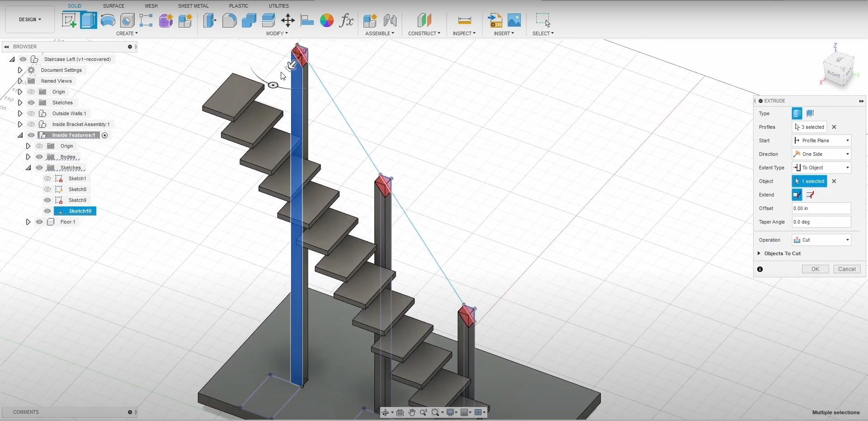Select the thin extrude Type icon
This screenshot has height=421, width=868.
(x=810, y=113)
